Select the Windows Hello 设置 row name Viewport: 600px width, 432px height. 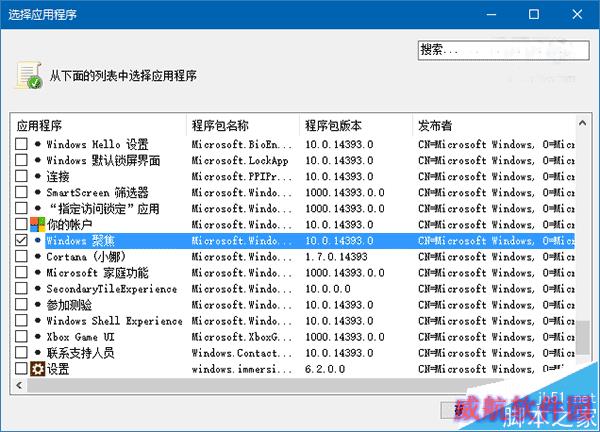[97, 144]
